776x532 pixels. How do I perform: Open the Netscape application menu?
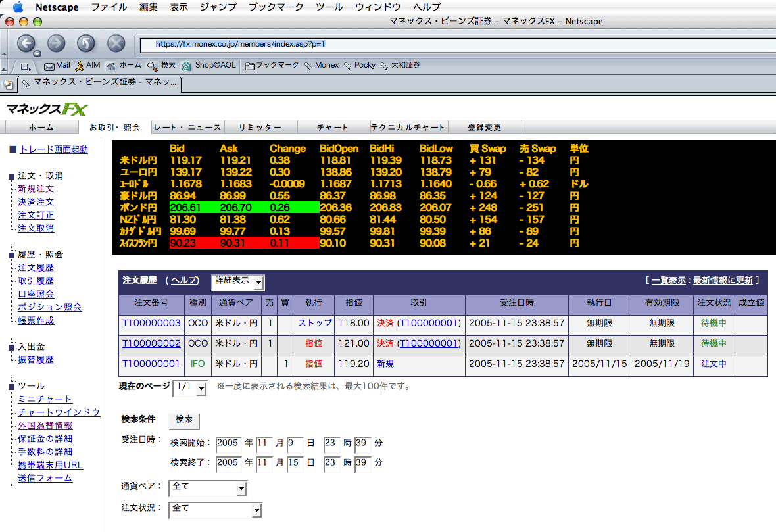[57, 7]
